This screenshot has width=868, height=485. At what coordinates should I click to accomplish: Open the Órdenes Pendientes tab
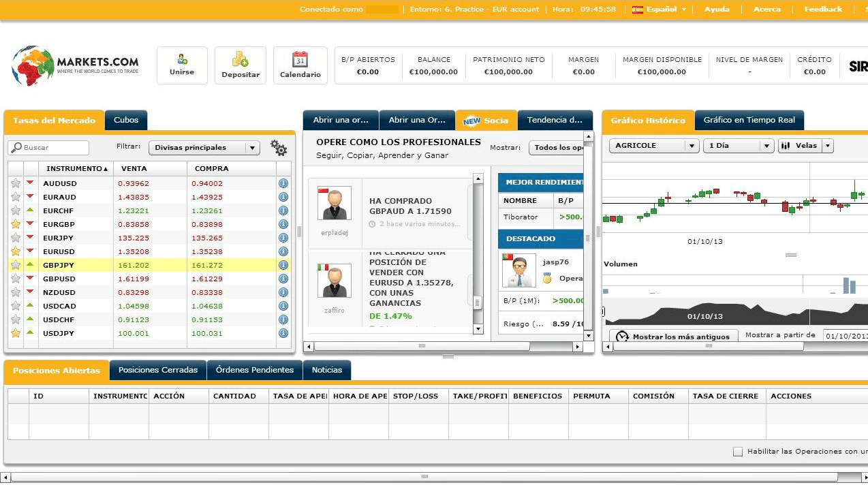255,370
